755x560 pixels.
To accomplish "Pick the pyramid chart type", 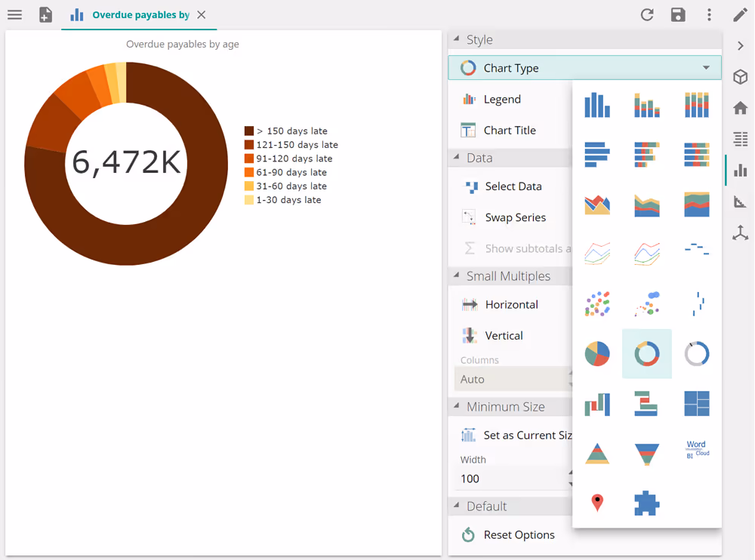I will [x=597, y=454].
